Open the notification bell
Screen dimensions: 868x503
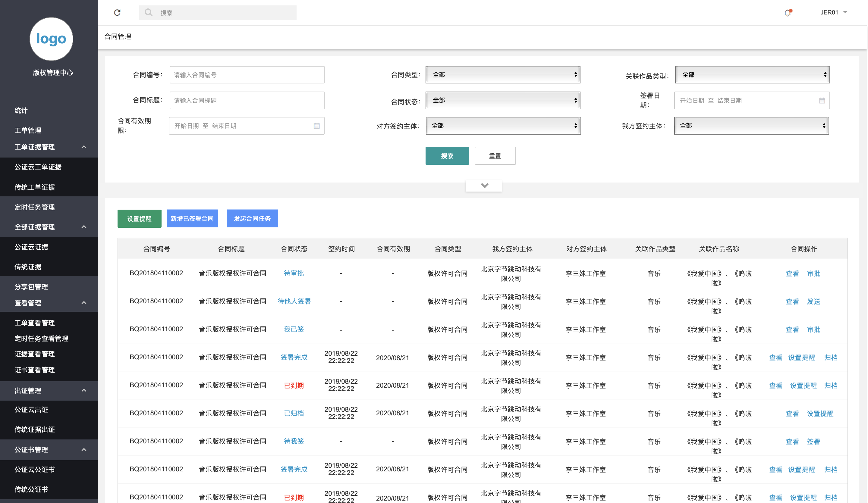pyautogui.click(x=788, y=13)
